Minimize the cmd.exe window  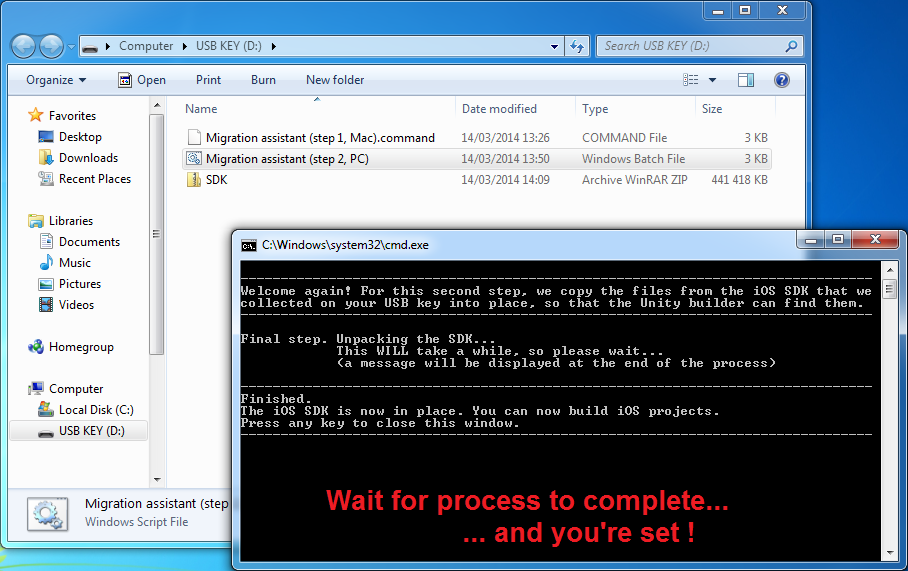pos(811,240)
